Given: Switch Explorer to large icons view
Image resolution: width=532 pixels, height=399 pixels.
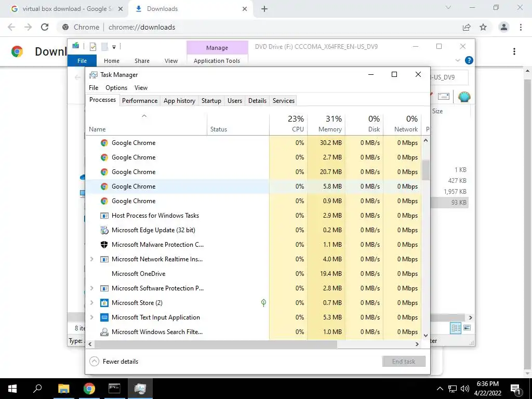Looking at the screenshot, I should pos(467,328).
